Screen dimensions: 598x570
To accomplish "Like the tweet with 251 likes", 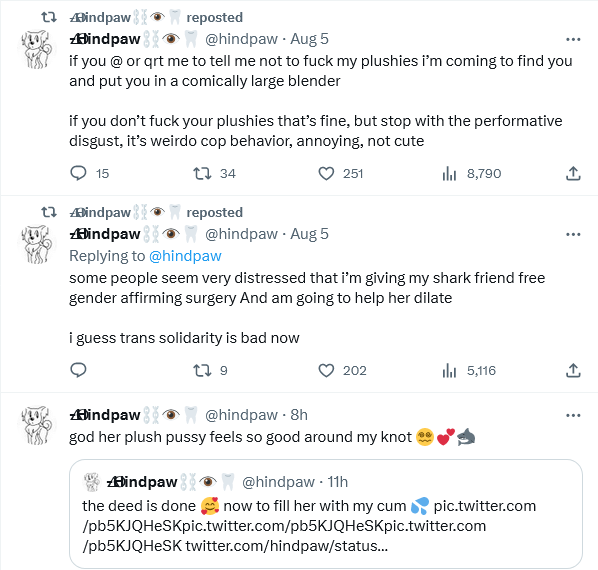I will click(326, 173).
